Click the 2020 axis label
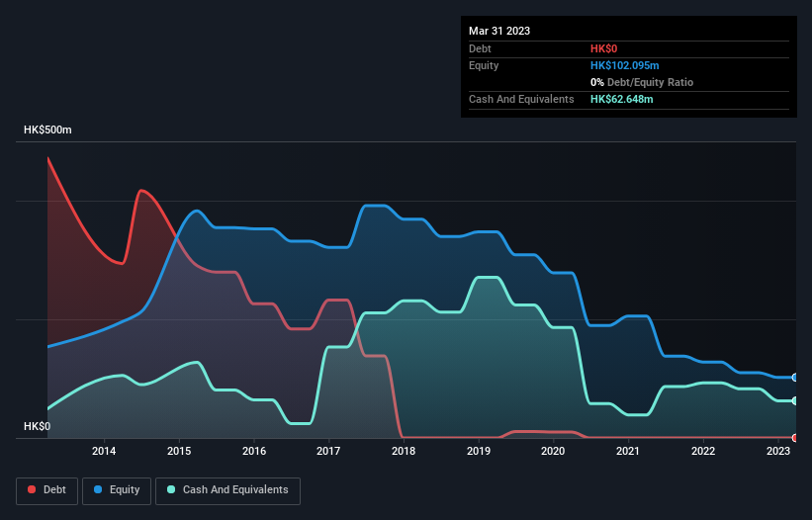 pyautogui.click(x=553, y=451)
